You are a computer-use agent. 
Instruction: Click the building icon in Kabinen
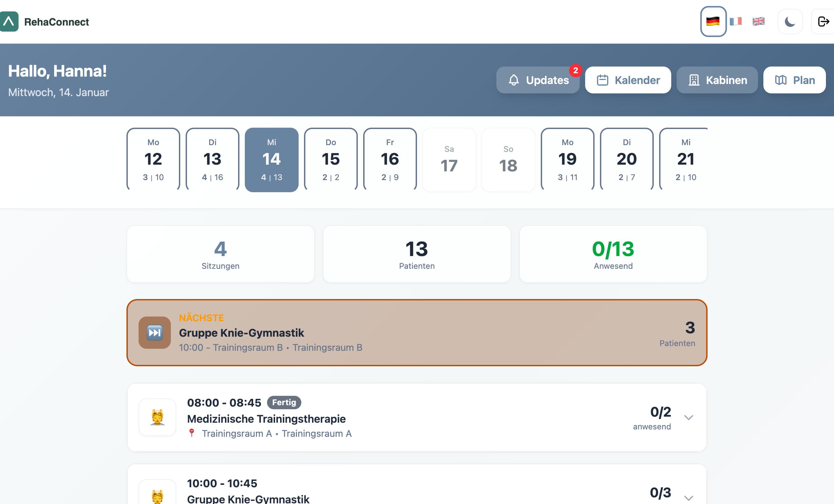tap(694, 80)
